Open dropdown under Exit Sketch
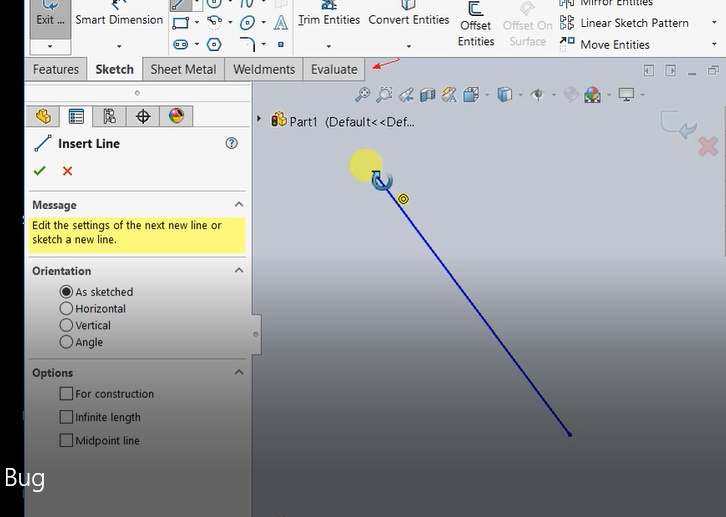This screenshot has width=726, height=517. [x=50, y=46]
